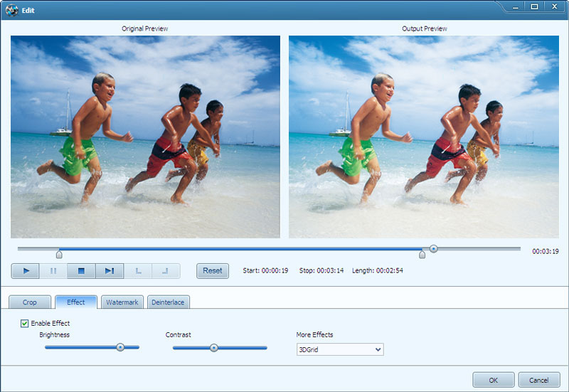Select the Deinterlace tab
The image size is (569, 392).
tap(168, 302)
